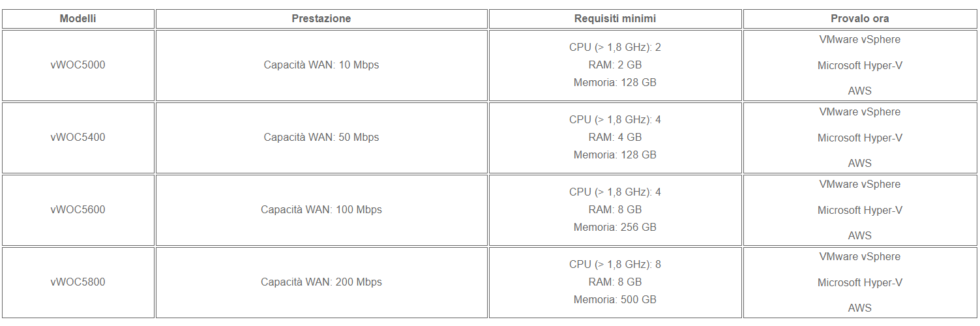Click the Modelli column header
The image size is (980, 326).
click(x=78, y=19)
